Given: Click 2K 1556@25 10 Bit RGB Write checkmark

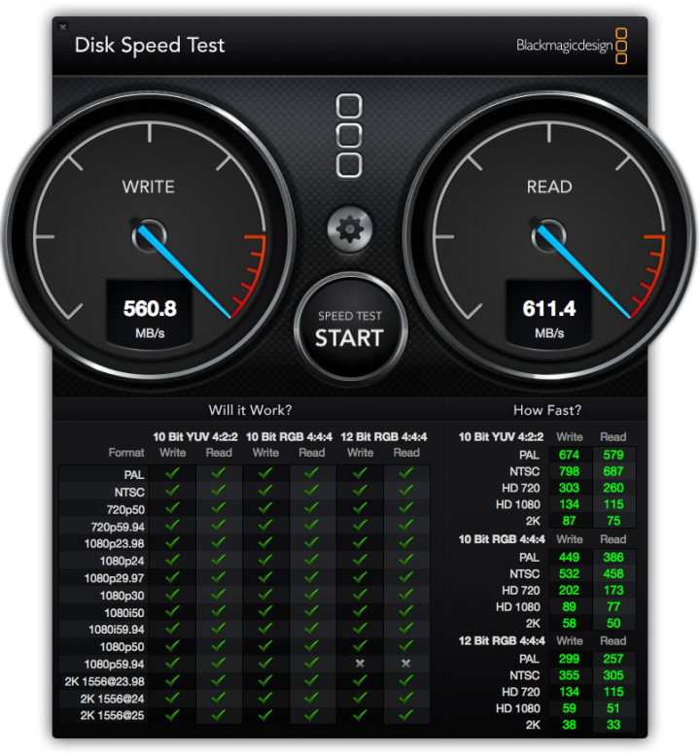Looking at the screenshot, I should [265, 715].
